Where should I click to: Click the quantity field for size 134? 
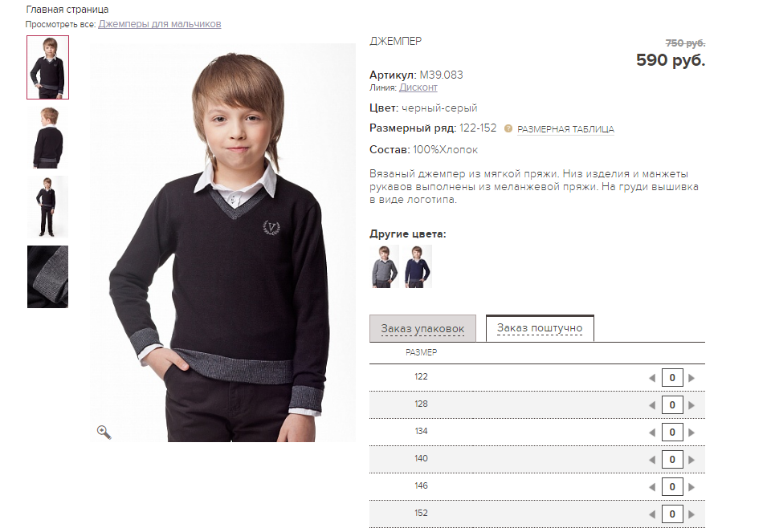[x=672, y=433]
